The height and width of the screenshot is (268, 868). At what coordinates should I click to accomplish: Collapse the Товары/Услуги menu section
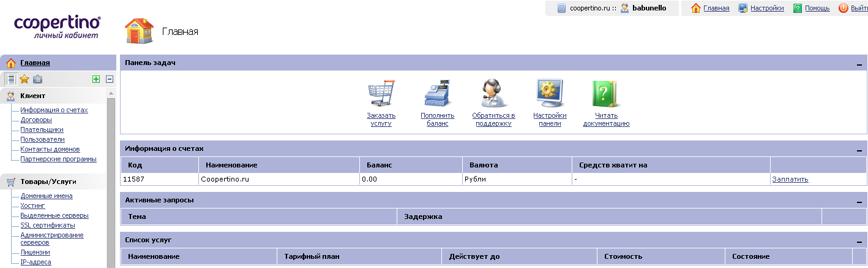coord(53,182)
